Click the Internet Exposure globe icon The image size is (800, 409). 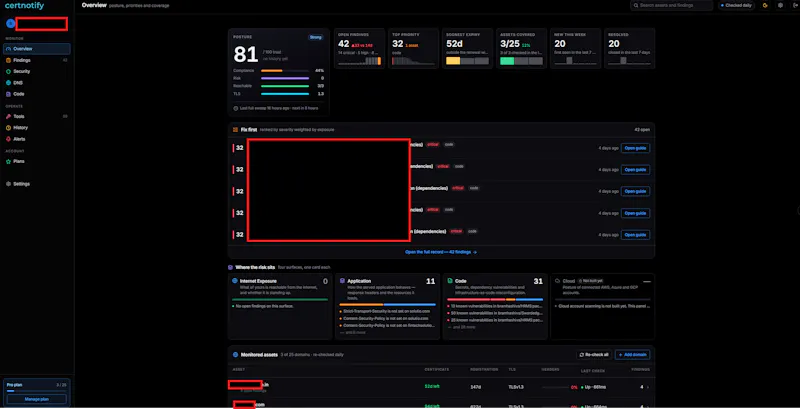click(235, 280)
